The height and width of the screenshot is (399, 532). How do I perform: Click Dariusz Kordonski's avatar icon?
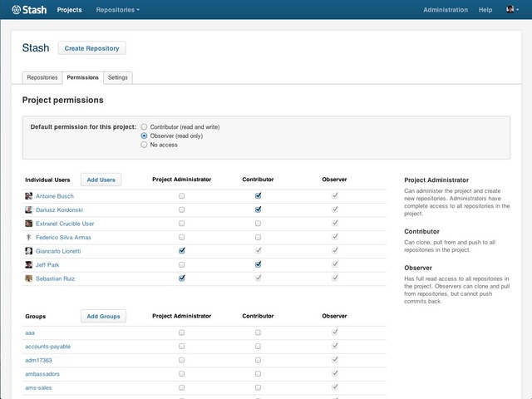tap(29, 209)
